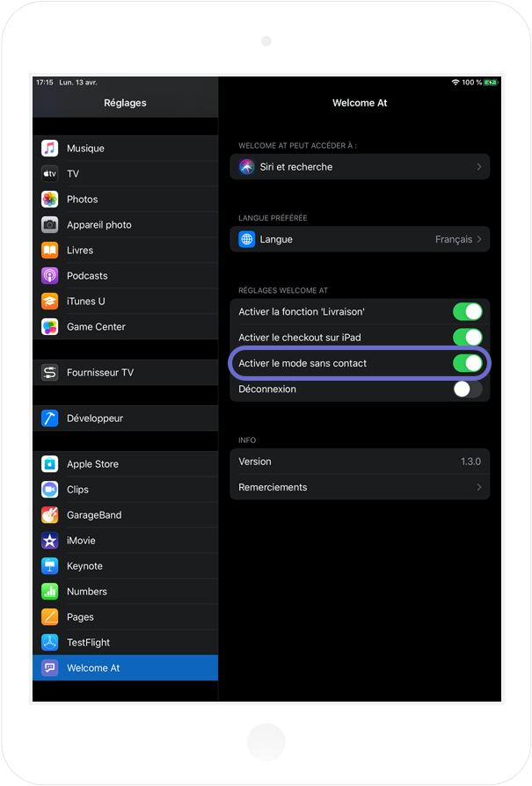Open the GarageBand guitar icon
The image size is (532, 786).
(x=49, y=515)
